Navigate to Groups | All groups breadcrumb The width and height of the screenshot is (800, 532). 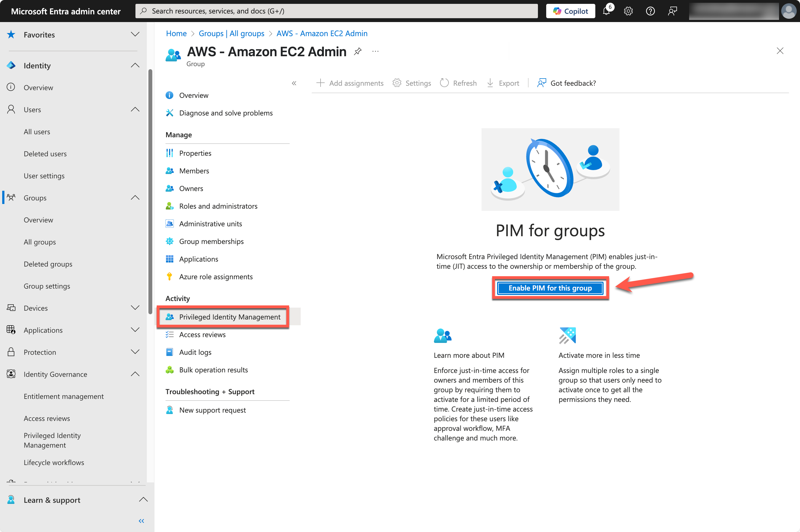231,33
